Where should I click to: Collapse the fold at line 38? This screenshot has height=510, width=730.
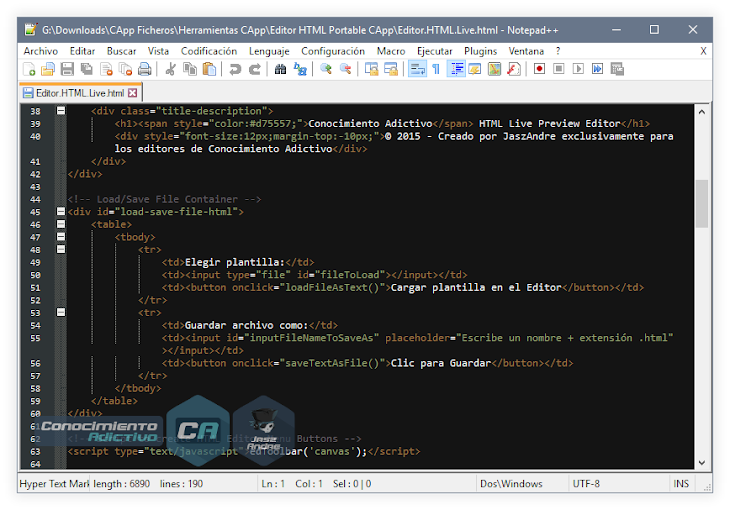[61, 111]
